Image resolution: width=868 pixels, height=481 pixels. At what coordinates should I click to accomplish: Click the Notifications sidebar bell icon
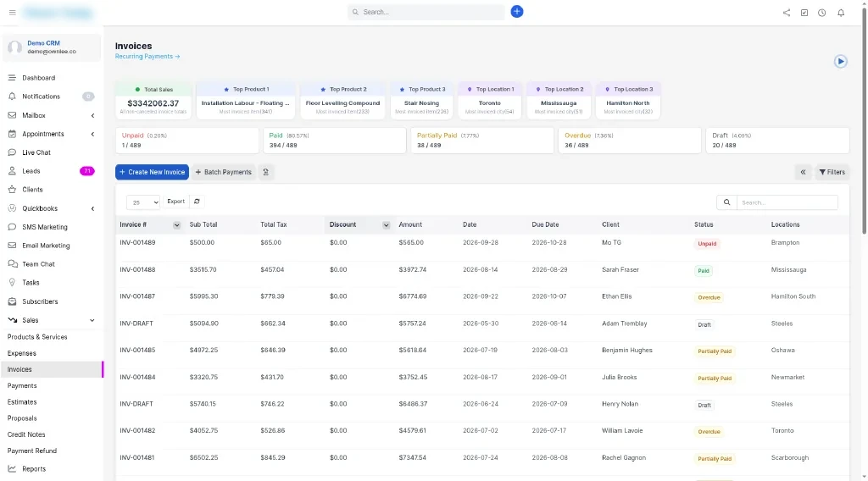tap(12, 97)
